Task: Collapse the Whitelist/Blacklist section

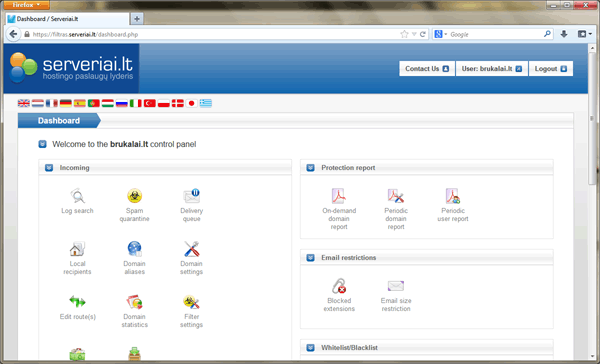Action: tap(311, 348)
